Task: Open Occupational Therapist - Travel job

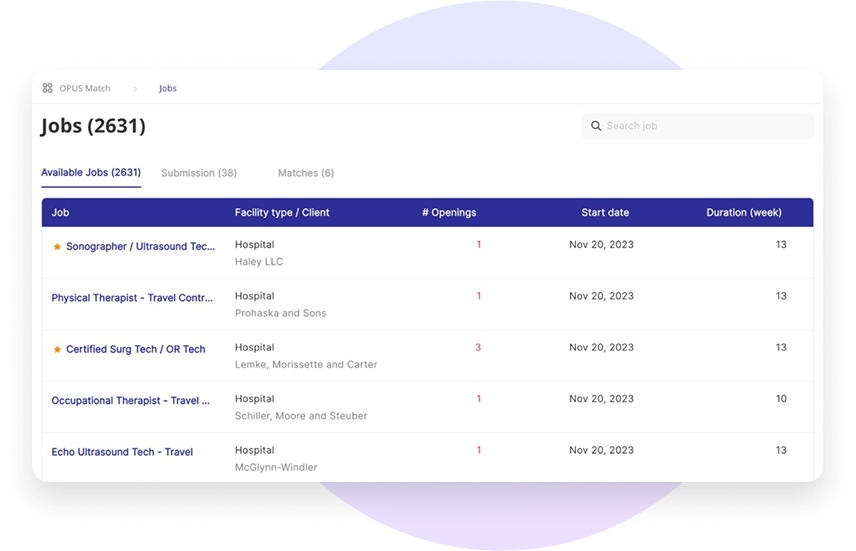Action: (x=130, y=400)
